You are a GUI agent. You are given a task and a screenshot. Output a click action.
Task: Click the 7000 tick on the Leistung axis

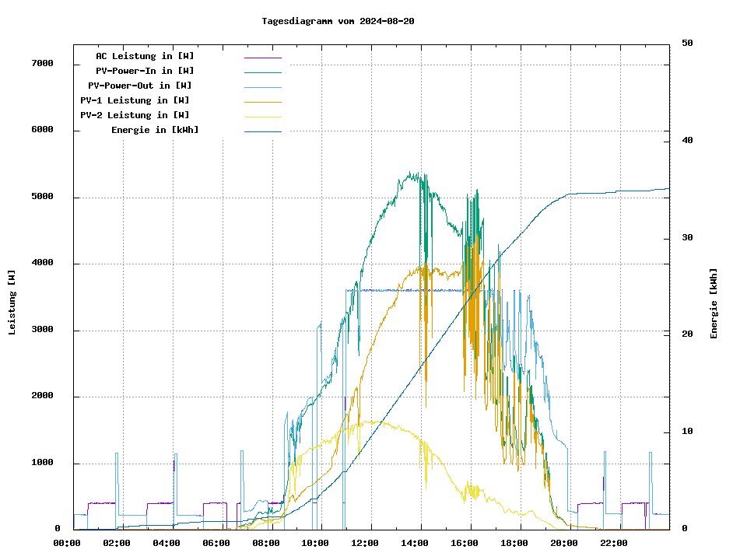click(41, 63)
